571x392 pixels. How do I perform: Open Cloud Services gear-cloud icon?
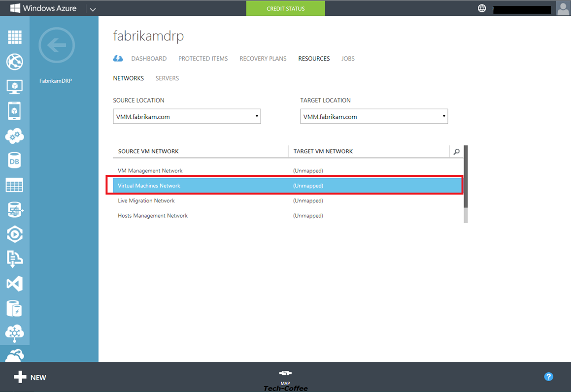[15, 136]
